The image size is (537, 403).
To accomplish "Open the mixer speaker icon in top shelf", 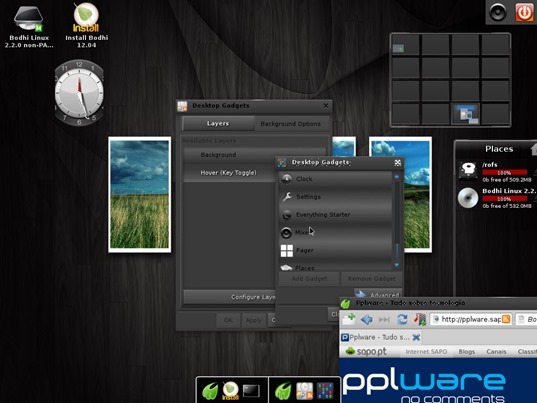I will [x=498, y=12].
